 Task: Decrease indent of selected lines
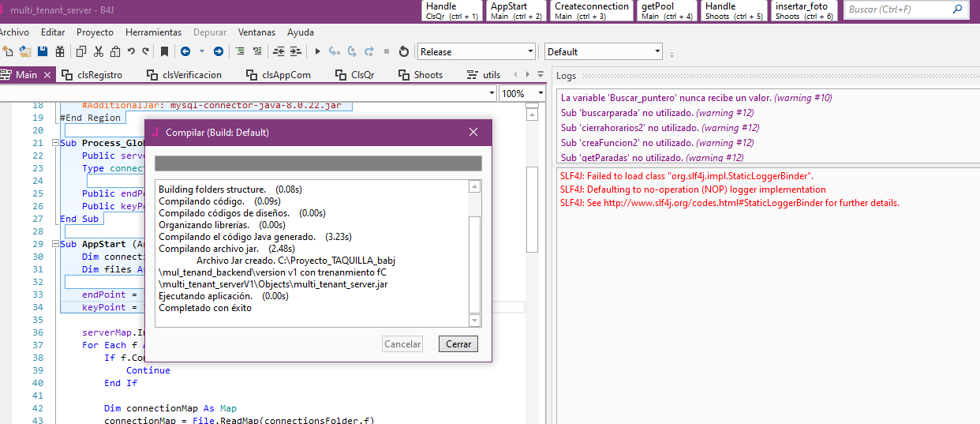279,51
